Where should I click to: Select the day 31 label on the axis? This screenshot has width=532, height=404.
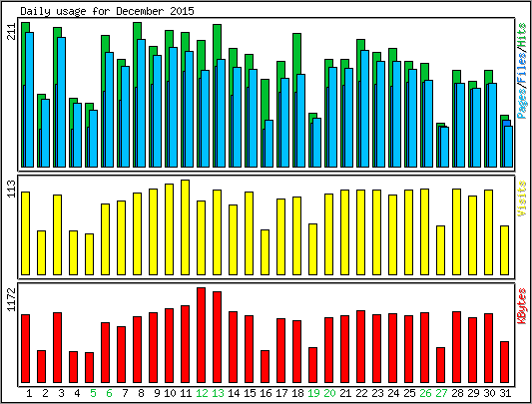pos(505,393)
